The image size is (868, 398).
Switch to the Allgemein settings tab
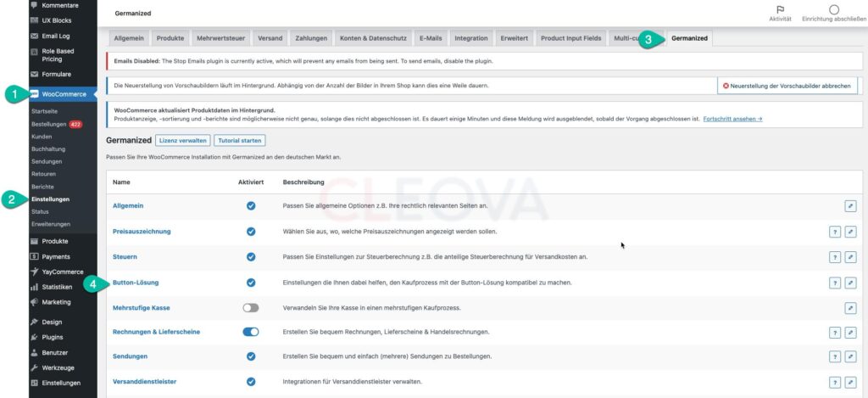(x=129, y=38)
